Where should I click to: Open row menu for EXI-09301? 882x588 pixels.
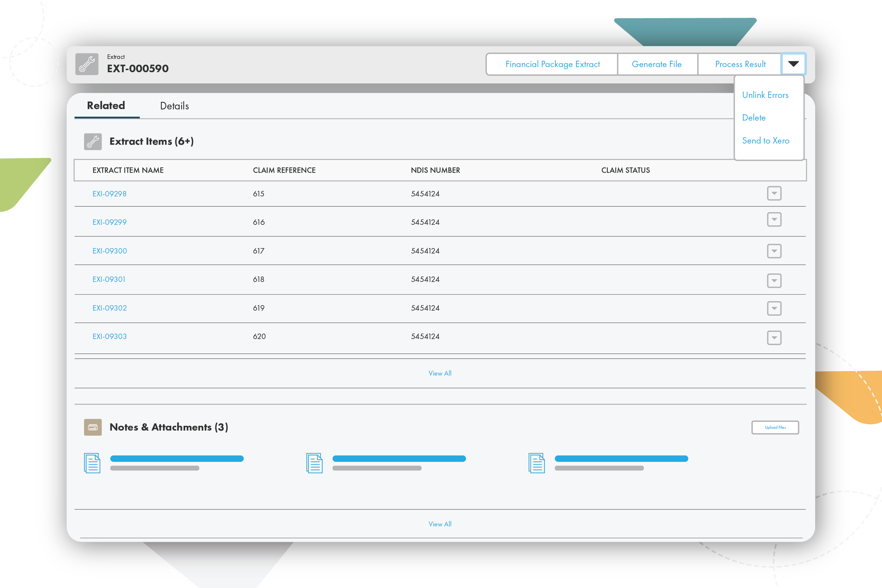click(774, 280)
